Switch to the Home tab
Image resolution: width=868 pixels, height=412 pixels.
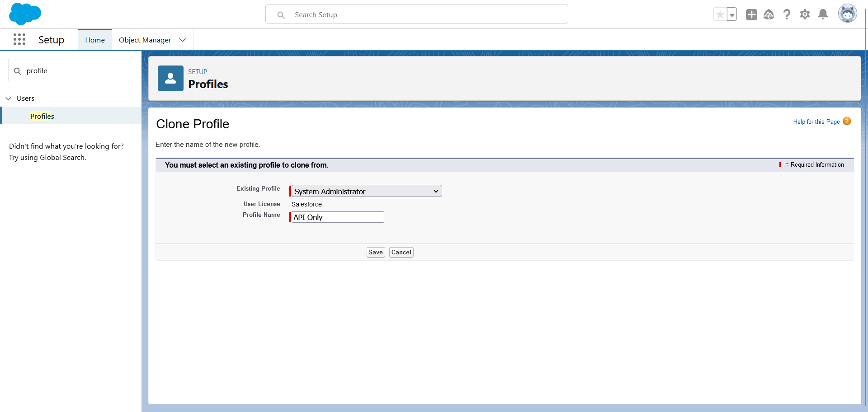pos(95,40)
